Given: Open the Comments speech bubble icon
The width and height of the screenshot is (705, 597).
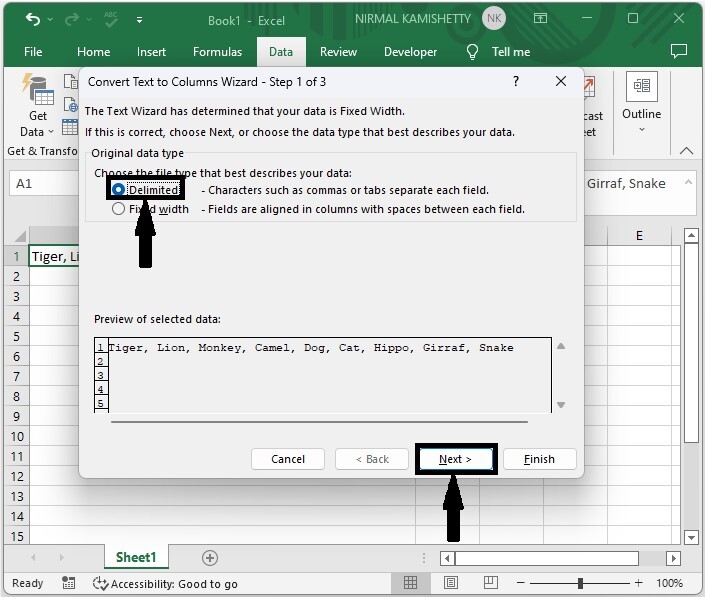Looking at the screenshot, I should [678, 51].
